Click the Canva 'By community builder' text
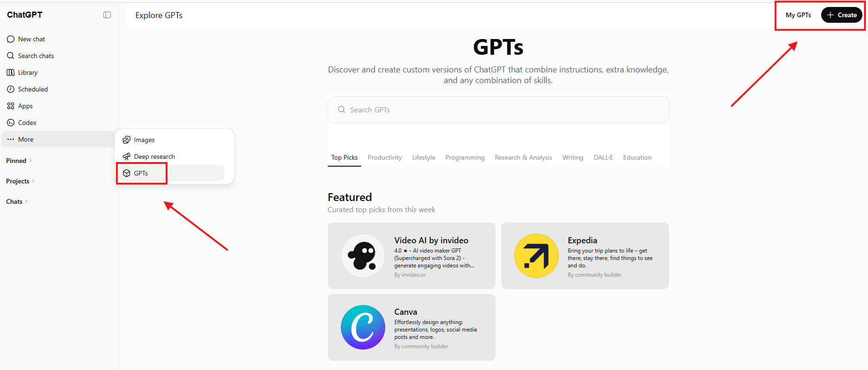868x370 pixels. 421,346
